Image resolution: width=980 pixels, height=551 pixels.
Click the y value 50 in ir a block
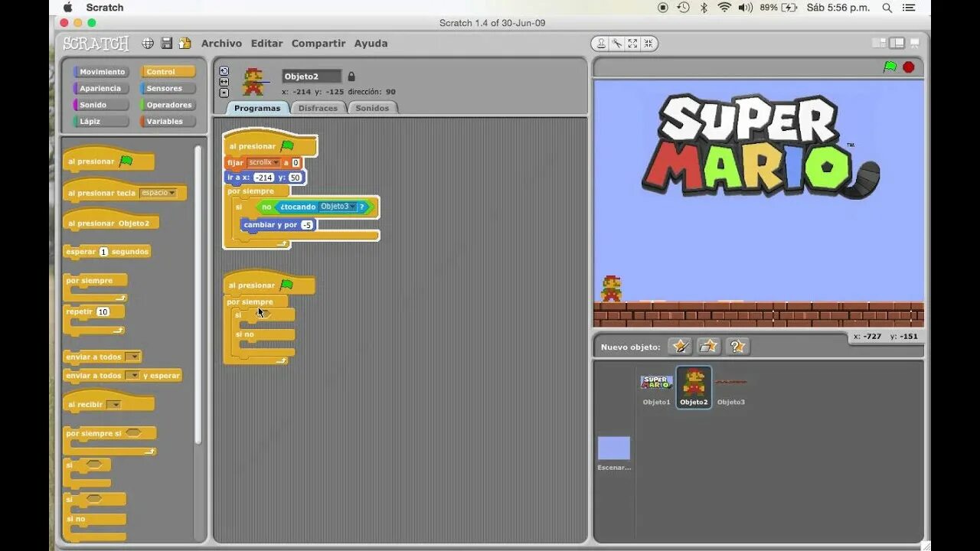tap(295, 178)
